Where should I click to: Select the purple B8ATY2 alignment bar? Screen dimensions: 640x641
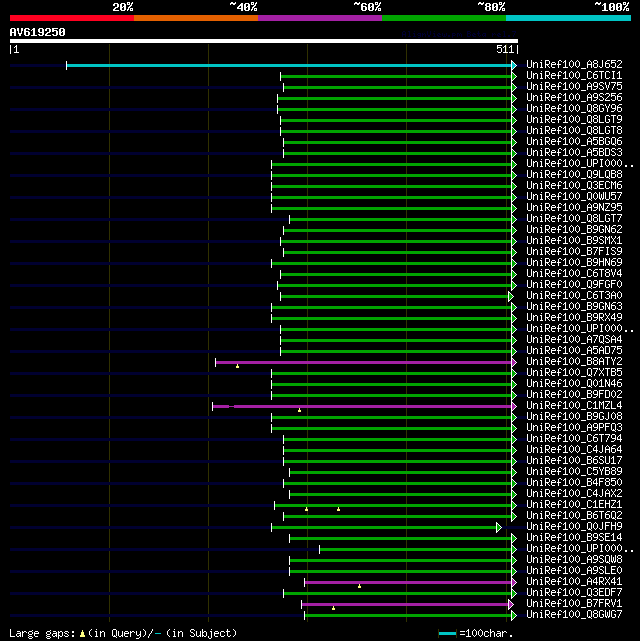click(363, 362)
